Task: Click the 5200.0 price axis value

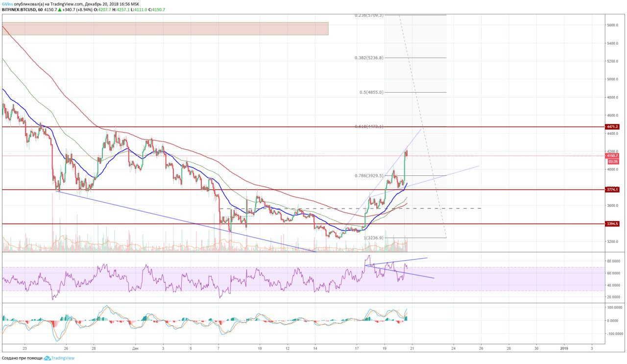Action: 613,61
